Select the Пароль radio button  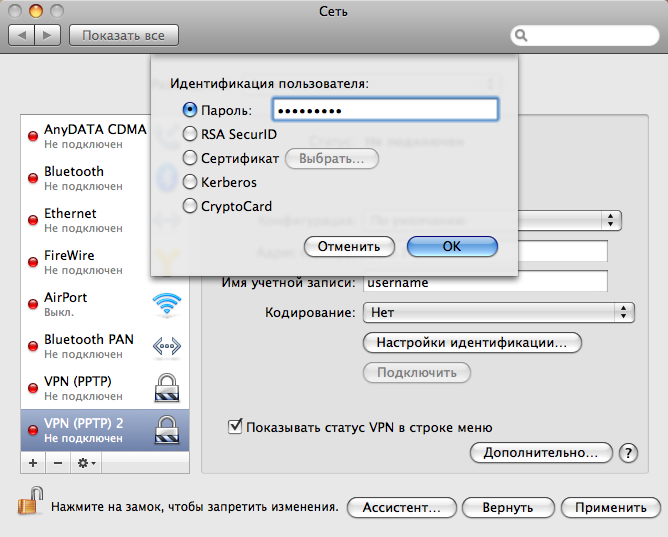(190, 110)
